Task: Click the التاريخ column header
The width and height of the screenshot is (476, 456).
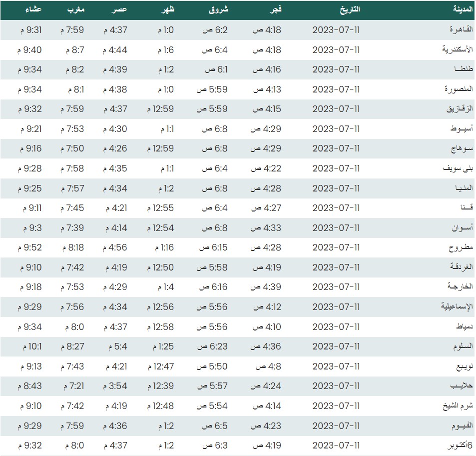Action: (350, 10)
